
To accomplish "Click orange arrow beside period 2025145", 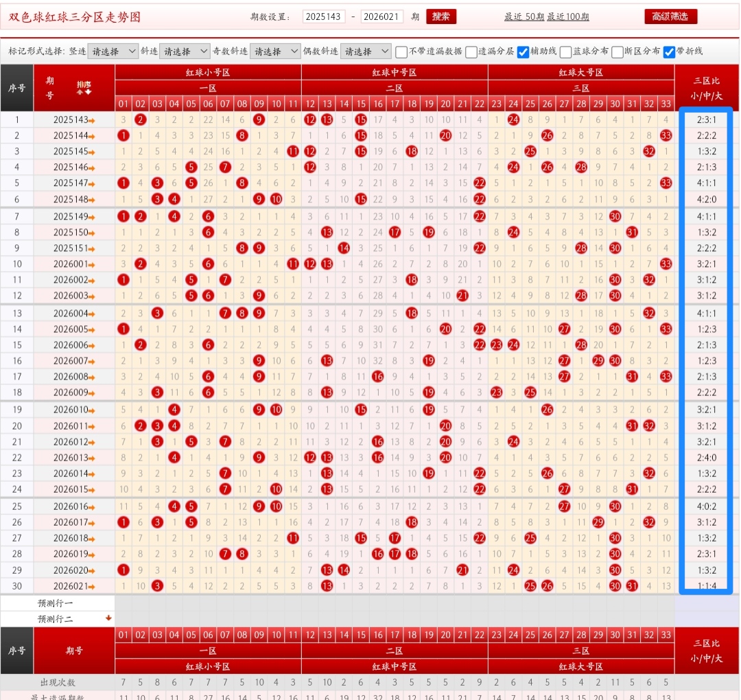I will tap(92, 152).
